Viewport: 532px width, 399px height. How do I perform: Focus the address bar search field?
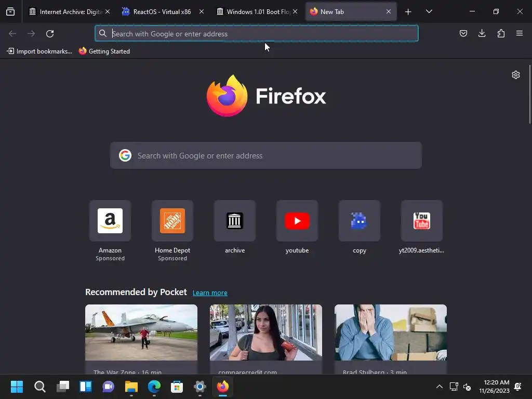[257, 33]
